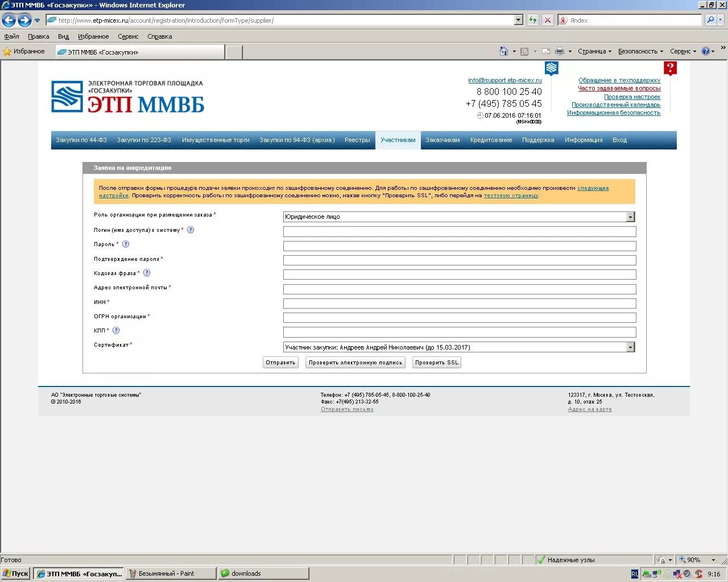Open the Вид menu
This screenshot has height=582, width=728.
pos(63,36)
